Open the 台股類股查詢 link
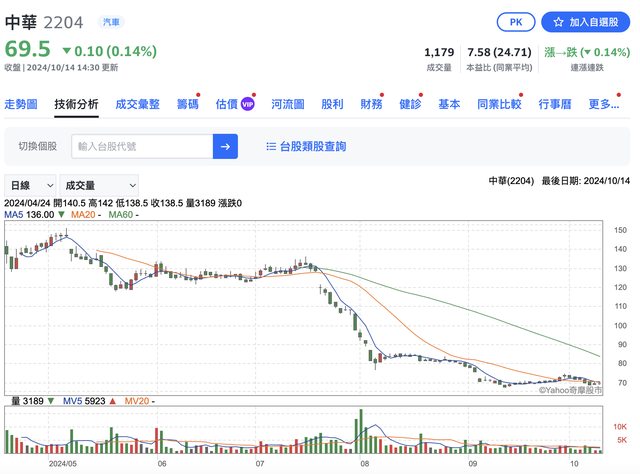 click(313, 146)
